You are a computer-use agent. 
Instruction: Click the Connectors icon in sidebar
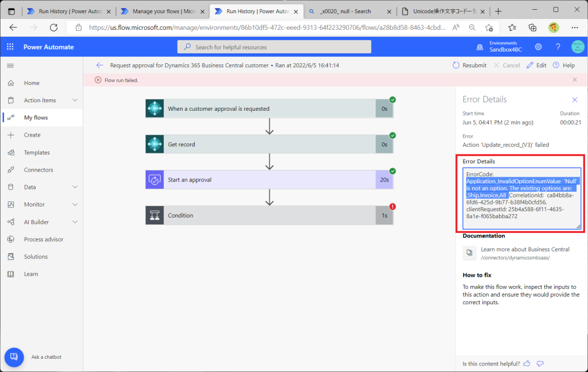tap(11, 170)
